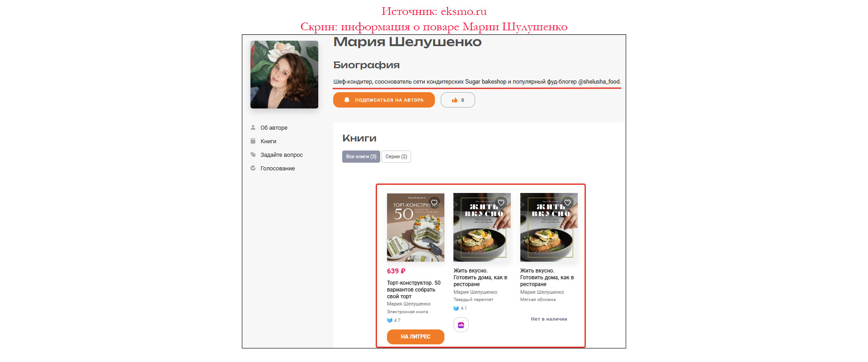Click the chat icon beside Задайте вопрос
This screenshot has height=362, width=868.
click(x=253, y=155)
